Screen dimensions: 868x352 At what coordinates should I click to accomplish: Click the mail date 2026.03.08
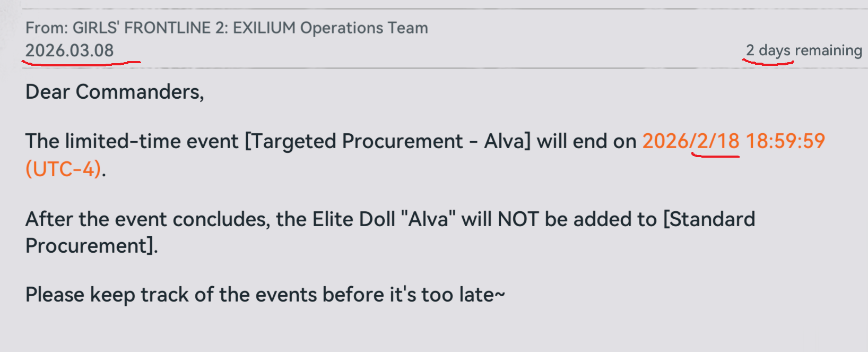[70, 50]
